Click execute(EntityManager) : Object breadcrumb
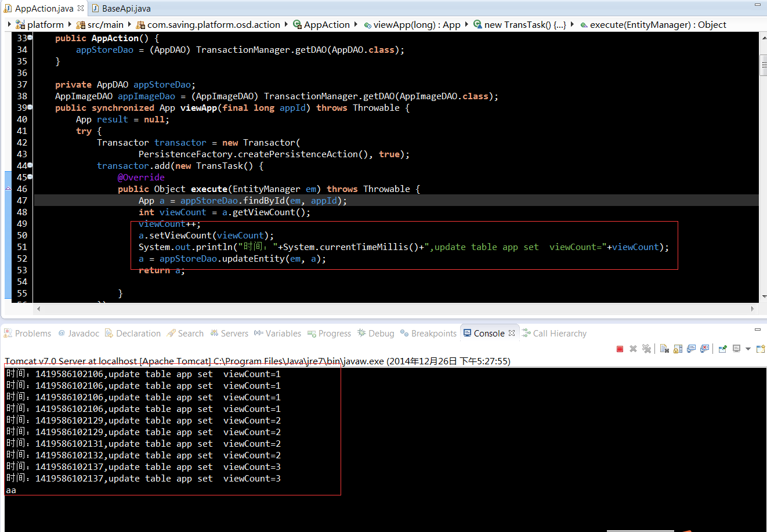Screen dimensions: 767x532 click(653, 24)
